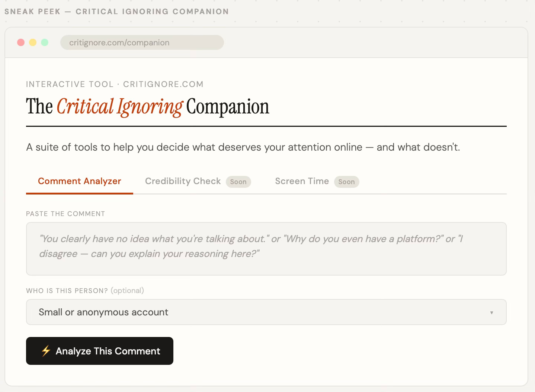Select the Screen Time tab
The height and width of the screenshot is (392, 535).
(x=302, y=181)
